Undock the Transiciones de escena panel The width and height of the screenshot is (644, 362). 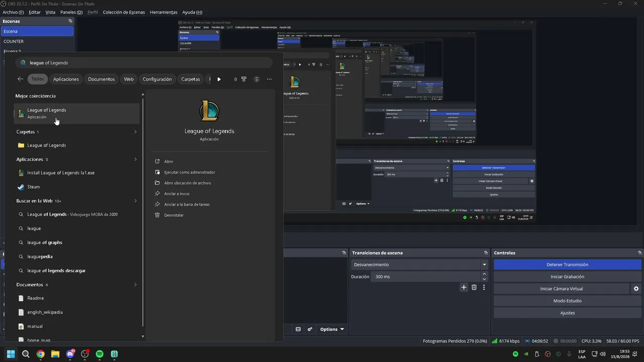(486, 253)
